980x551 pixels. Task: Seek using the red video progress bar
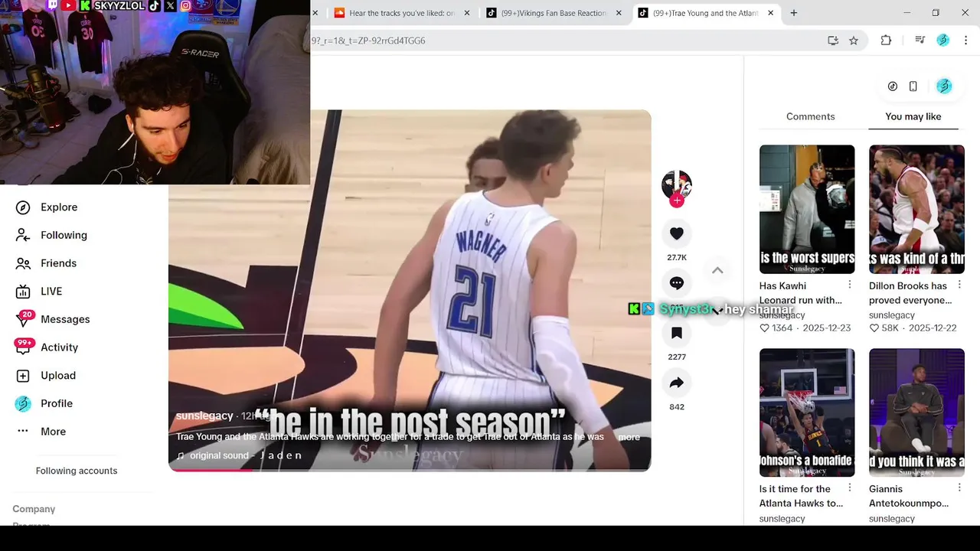(x=410, y=469)
